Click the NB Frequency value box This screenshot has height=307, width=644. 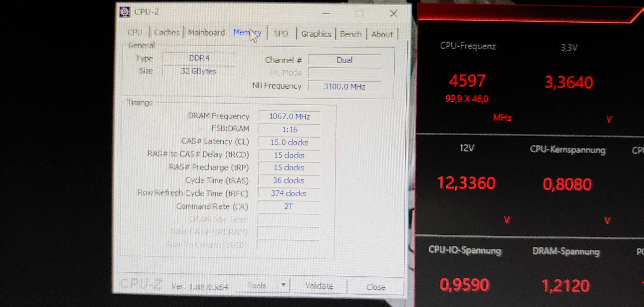pos(344,87)
